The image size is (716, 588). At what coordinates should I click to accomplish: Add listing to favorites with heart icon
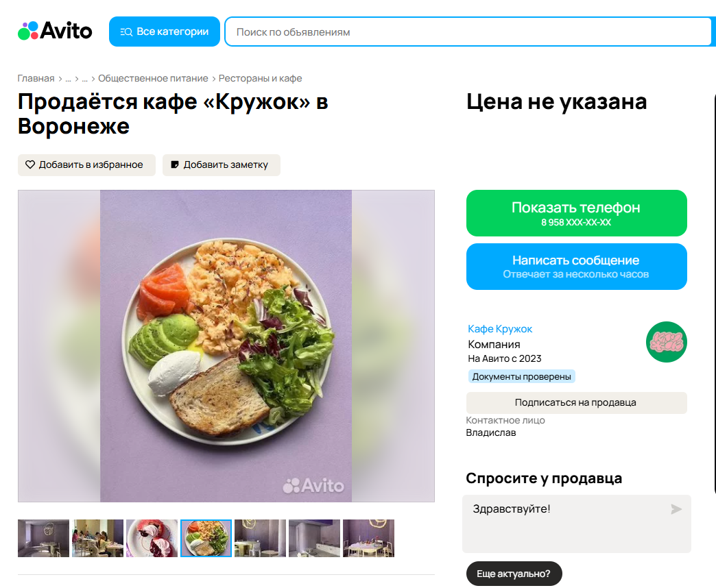[30, 164]
